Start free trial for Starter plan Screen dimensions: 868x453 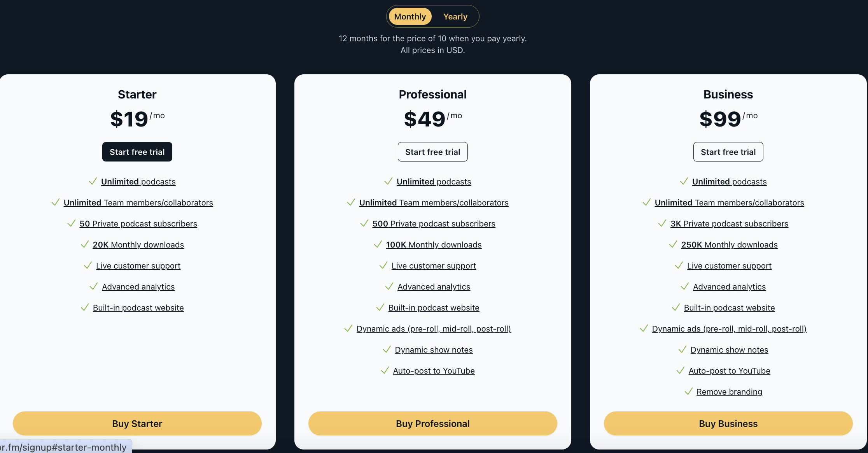point(137,152)
